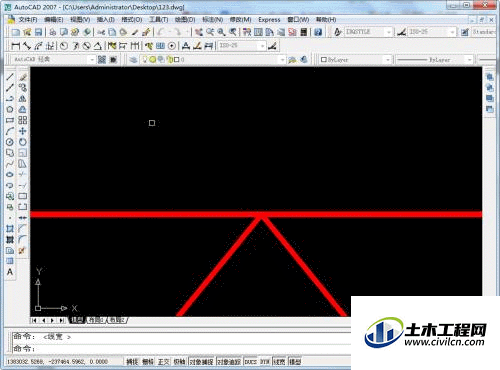Click the Zoom Window icon
This screenshot has height=370, width=500.
tap(221, 32)
